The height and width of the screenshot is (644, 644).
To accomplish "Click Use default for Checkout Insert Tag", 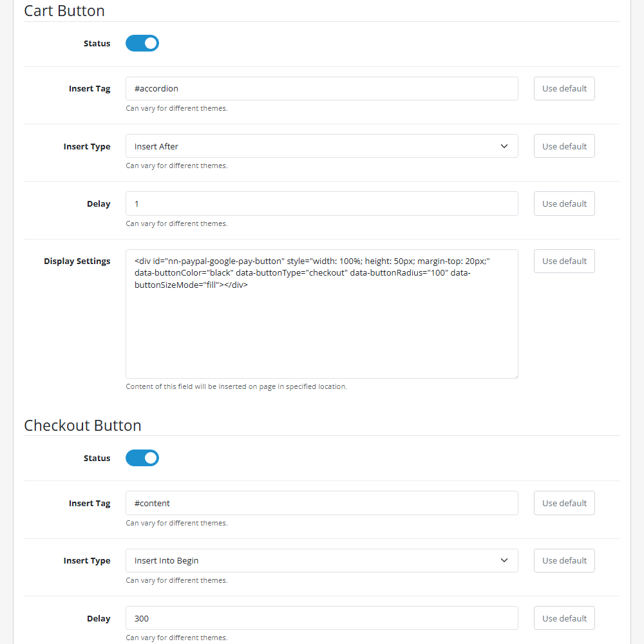I will click(x=564, y=503).
